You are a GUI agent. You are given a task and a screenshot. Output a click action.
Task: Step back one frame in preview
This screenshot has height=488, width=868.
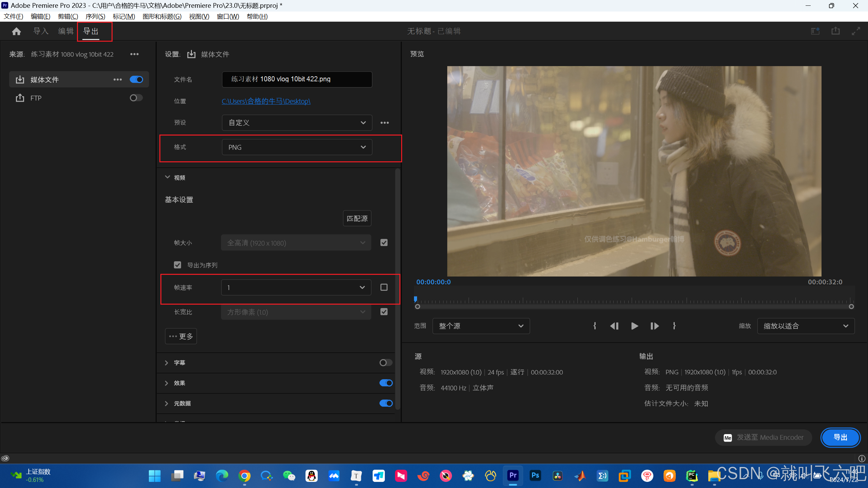[x=614, y=326]
